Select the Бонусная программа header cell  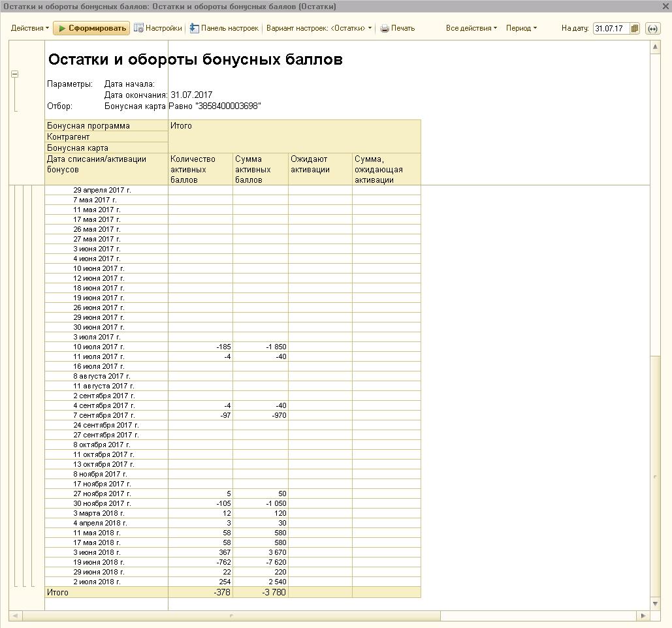pos(106,125)
